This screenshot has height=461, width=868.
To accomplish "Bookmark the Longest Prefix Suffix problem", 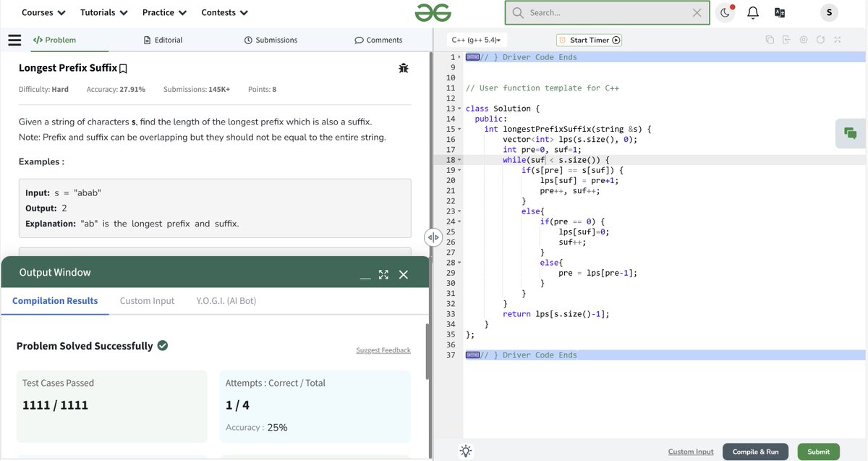I will tap(123, 69).
